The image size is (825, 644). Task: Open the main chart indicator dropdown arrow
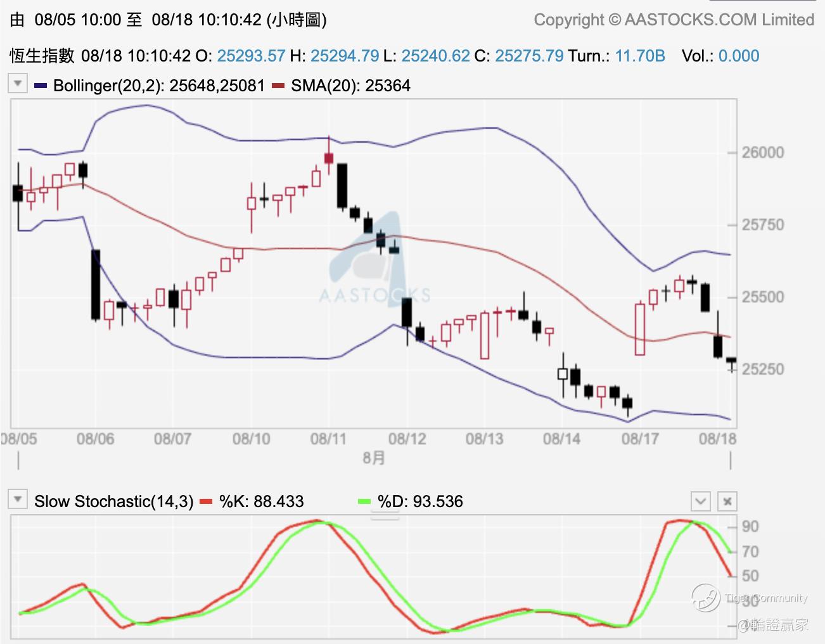[18, 84]
